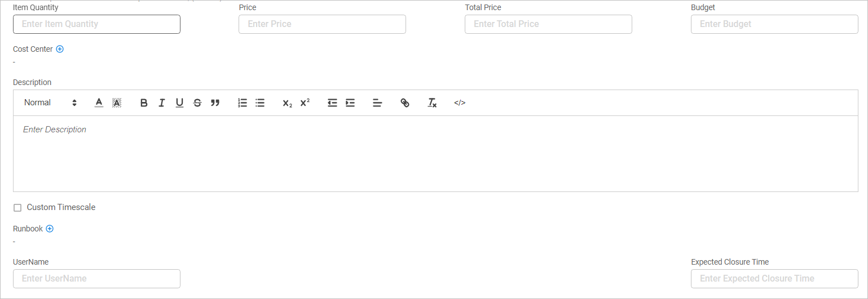This screenshot has height=299, width=868.
Task: Open the text background color picker
Action: [117, 103]
